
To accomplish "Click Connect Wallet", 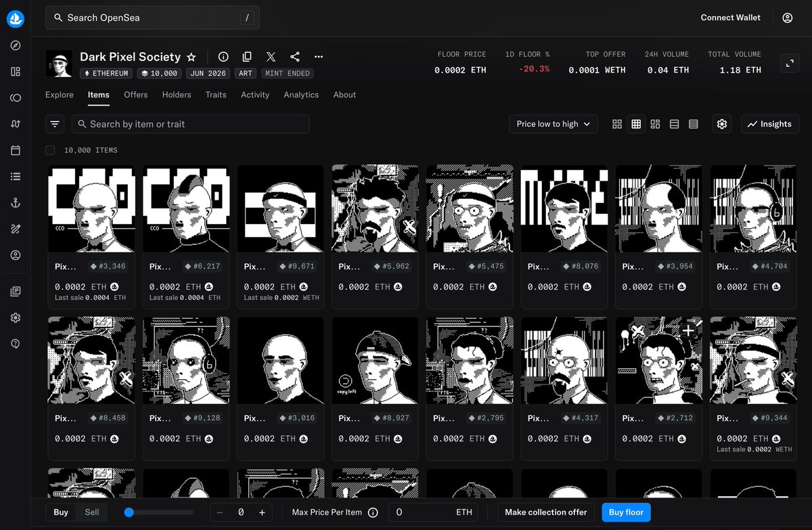I will tap(731, 18).
